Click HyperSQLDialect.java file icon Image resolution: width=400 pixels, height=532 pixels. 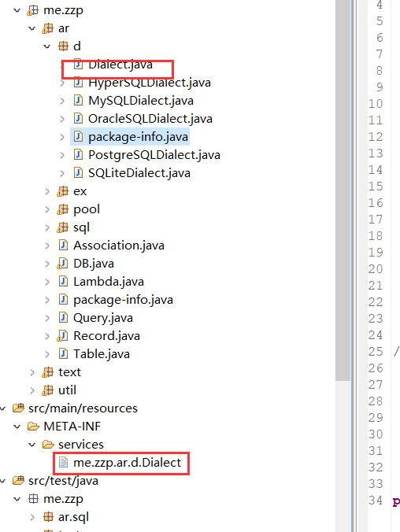[x=78, y=83]
